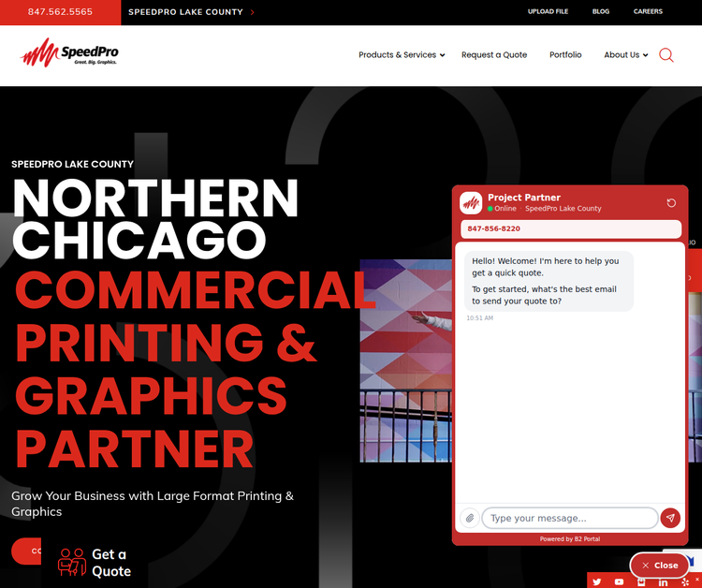Click the SPEEDPRO LAKE COUNTY hero subtitle
The image size is (702, 588).
point(72,164)
